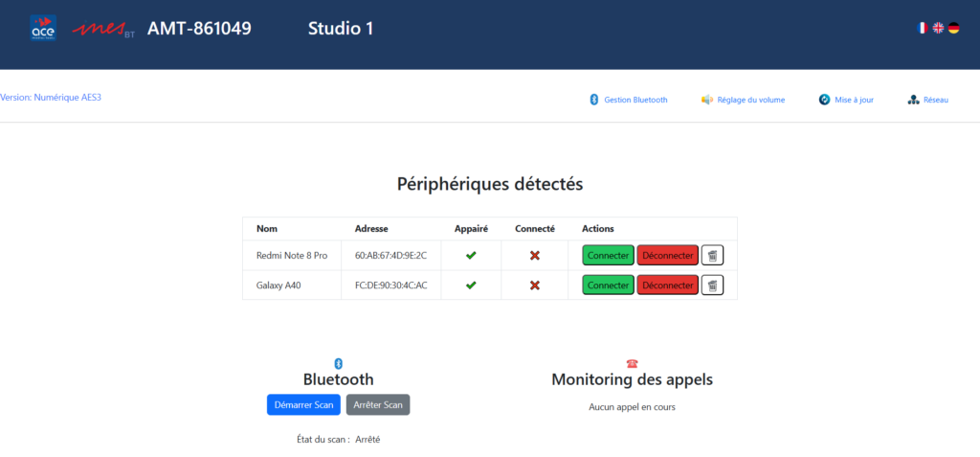980x457 pixels.
Task: Open Réseau settings page
Action: coord(928,100)
